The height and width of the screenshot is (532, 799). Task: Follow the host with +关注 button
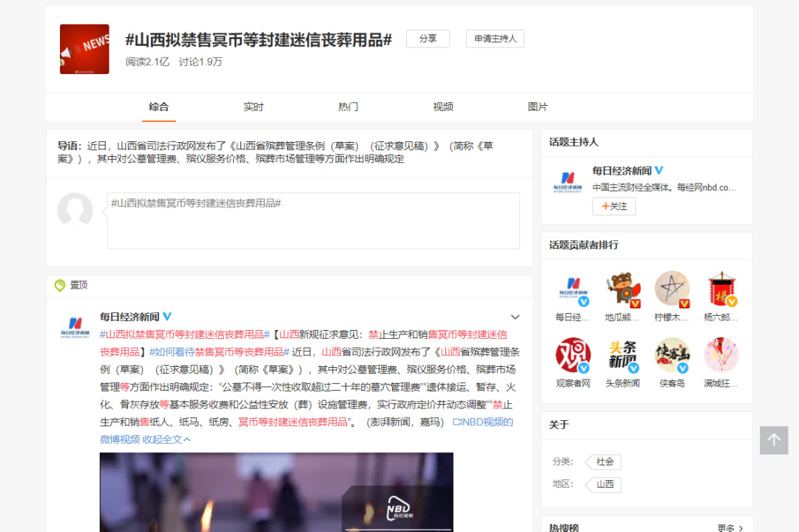[614, 206]
